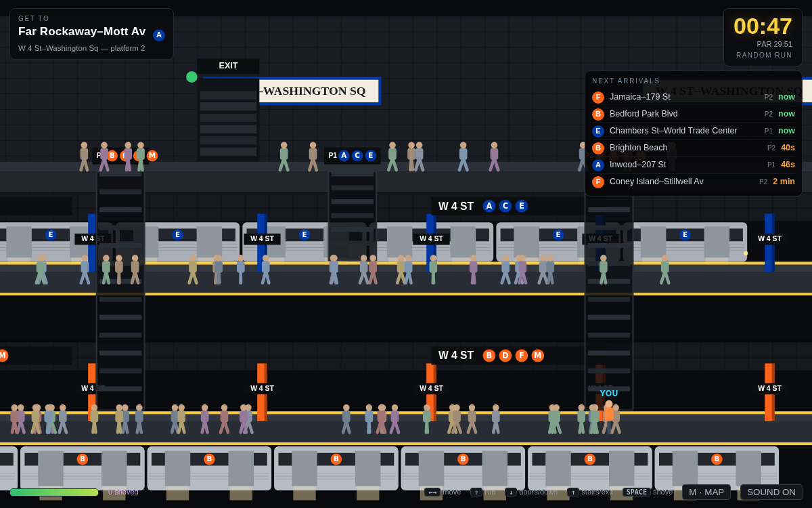Click the –WASHINGTON SQ wall station sign
This screenshot has height=508, width=812.
click(319, 91)
